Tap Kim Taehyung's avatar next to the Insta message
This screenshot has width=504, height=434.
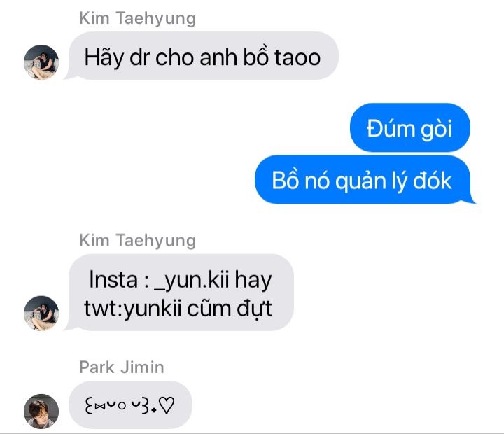41,313
